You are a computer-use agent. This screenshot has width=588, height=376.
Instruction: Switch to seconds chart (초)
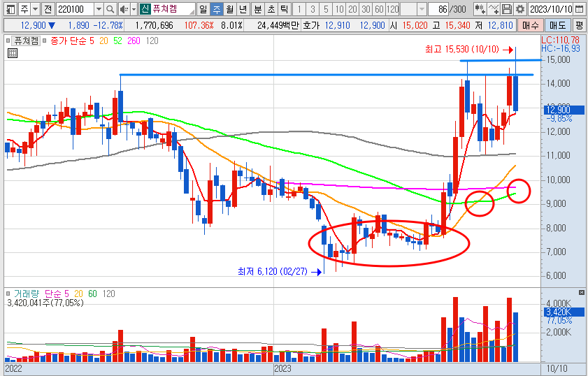[271, 9]
